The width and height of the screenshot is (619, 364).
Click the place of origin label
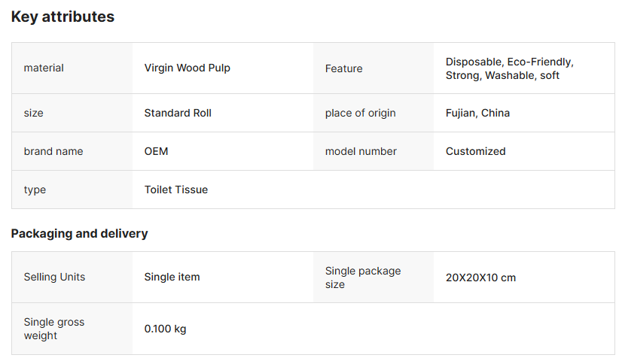[360, 113]
